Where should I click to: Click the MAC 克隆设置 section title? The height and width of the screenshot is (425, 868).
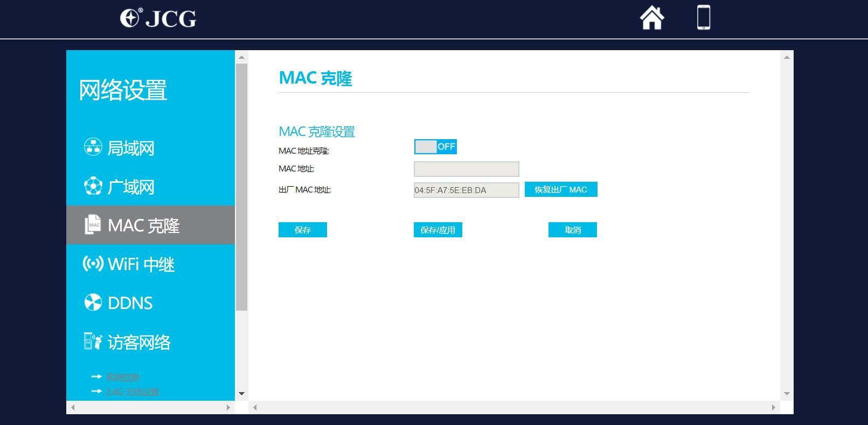tap(317, 132)
